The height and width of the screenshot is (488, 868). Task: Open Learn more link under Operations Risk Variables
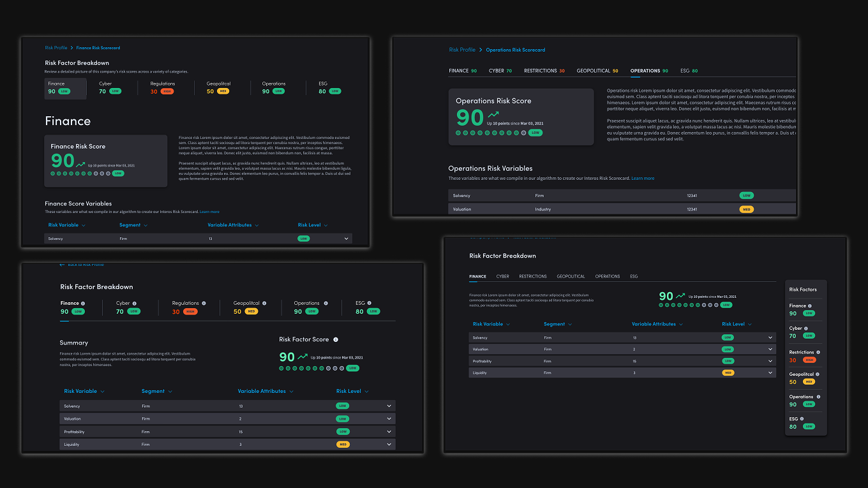tap(642, 179)
